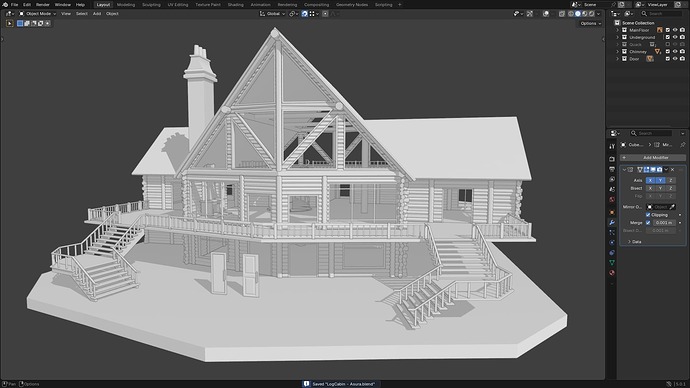This screenshot has width=690, height=388.
Task: Open the Window menu
Action: (62, 4)
